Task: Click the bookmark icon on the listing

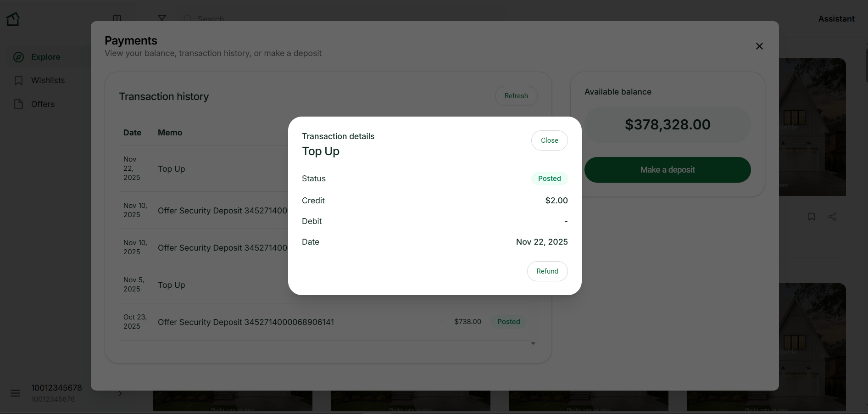Action: [811, 217]
